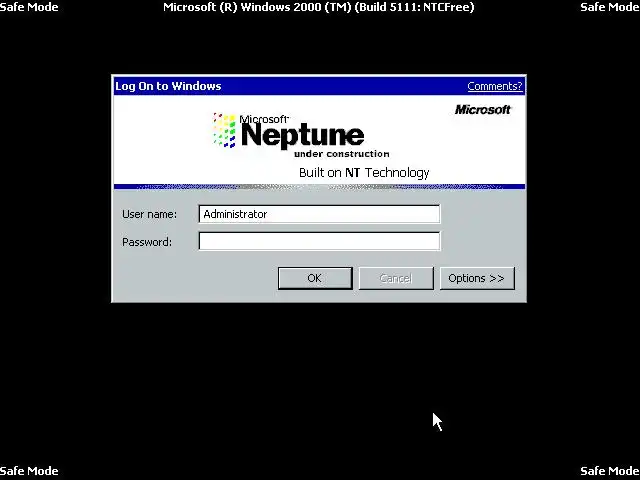
Task: Click the "under construction" text
Action: [342, 154]
